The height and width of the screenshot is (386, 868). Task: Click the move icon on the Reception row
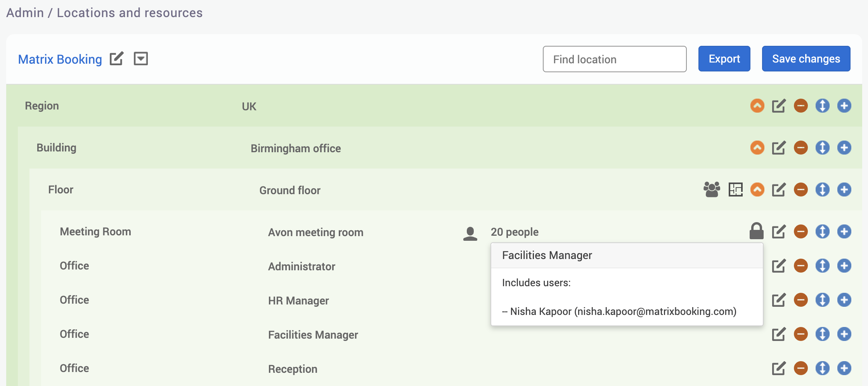(x=823, y=368)
